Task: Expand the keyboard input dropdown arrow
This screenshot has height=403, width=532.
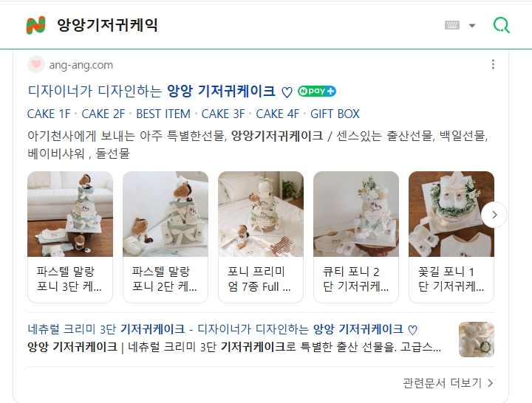Action: tap(472, 25)
